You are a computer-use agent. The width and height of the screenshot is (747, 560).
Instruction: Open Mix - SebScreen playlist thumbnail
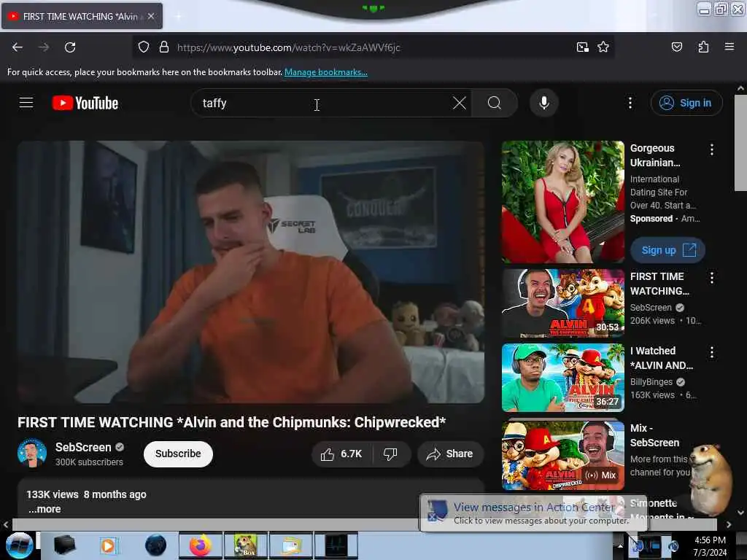(x=563, y=455)
